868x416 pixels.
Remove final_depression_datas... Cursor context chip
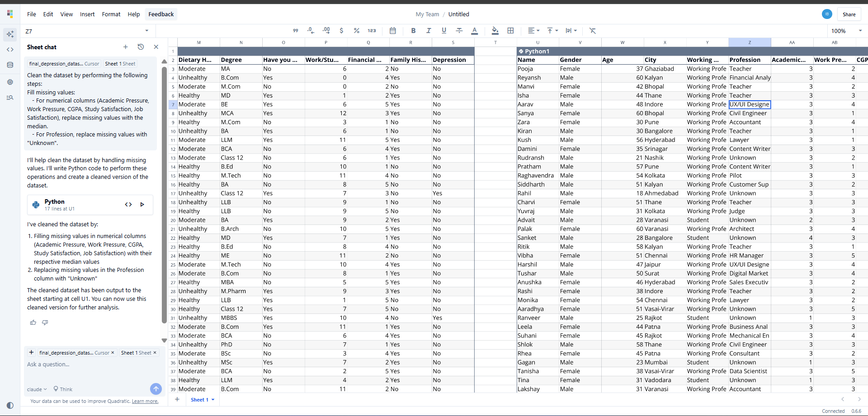(113, 353)
